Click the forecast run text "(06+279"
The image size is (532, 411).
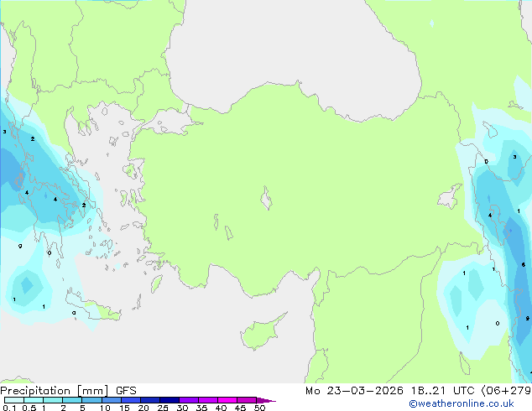click(x=506, y=391)
